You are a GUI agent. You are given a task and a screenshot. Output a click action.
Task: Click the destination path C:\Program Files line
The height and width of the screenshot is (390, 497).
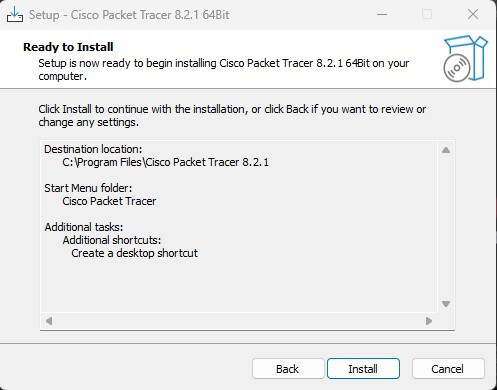coord(165,162)
